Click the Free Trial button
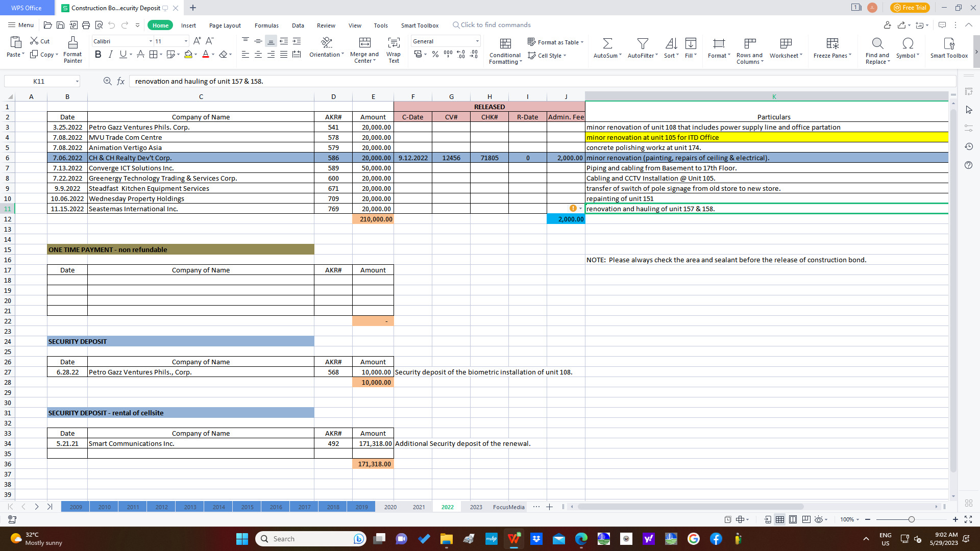 point(910,8)
